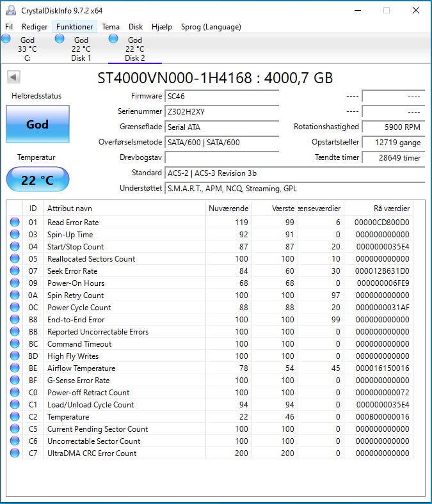Open the Tema menu
Screen dimensions: 432x504
click(x=111, y=27)
